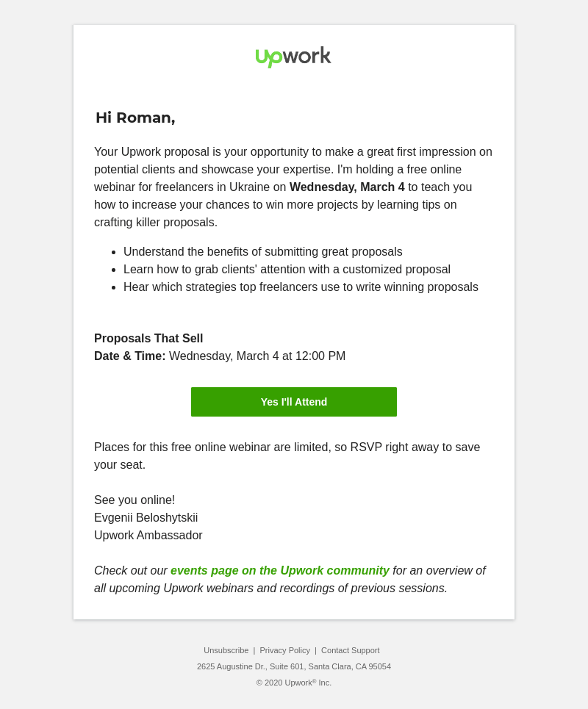Click the Upwork Ambassador signature line
The height and width of the screenshot is (709, 588).
pyautogui.click(x=148, y=535)
